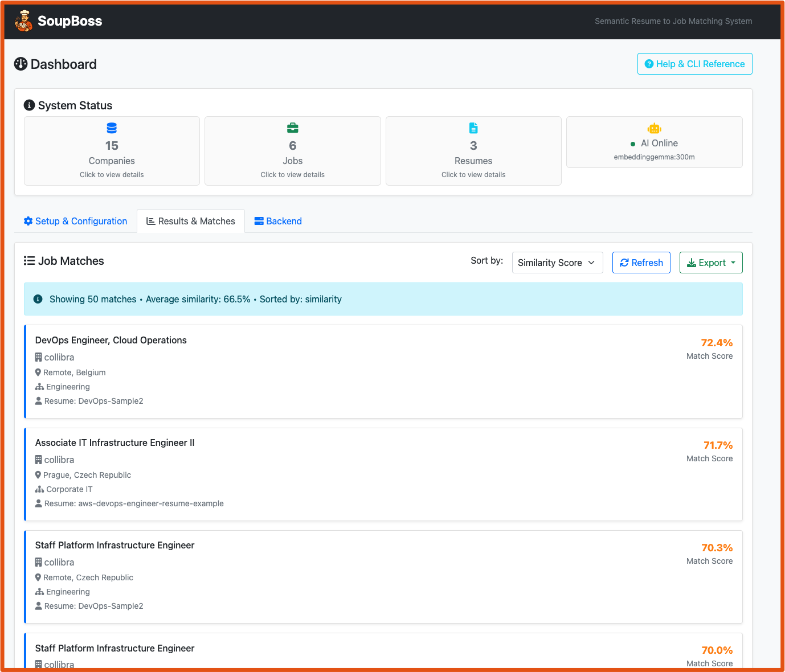Click the embeddinggemma:300m model label

(x=655, y=157)
